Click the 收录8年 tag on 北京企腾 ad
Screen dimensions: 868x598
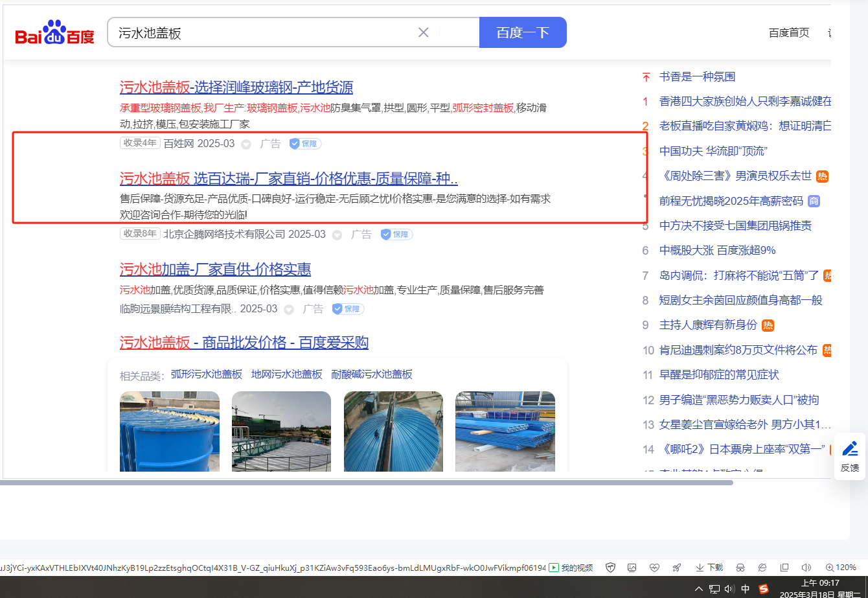click(x=140, y=234)
